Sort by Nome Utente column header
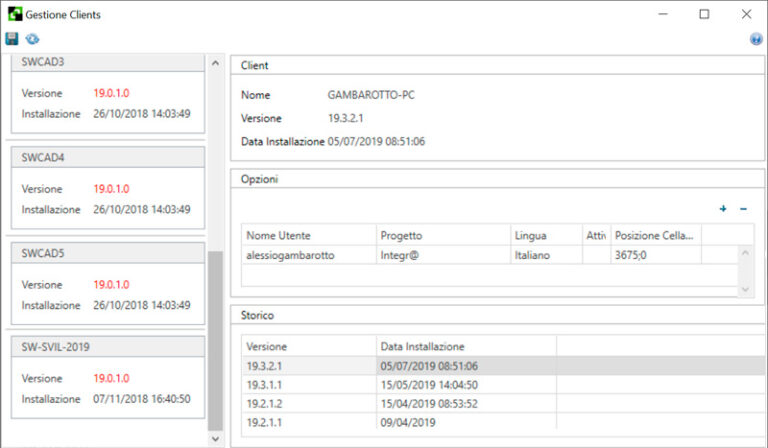This screenshot has width=768, height=448. click(x=308, y=235)
